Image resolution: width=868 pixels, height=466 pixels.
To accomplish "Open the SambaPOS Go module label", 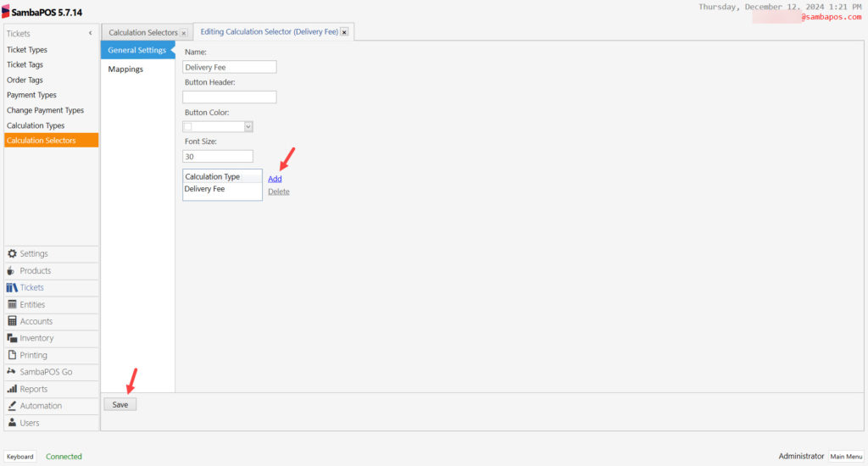I will pos(46,372).
